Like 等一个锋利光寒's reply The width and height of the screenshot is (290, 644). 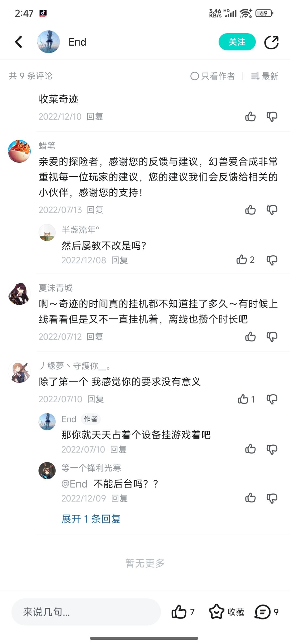pos(250,498)
